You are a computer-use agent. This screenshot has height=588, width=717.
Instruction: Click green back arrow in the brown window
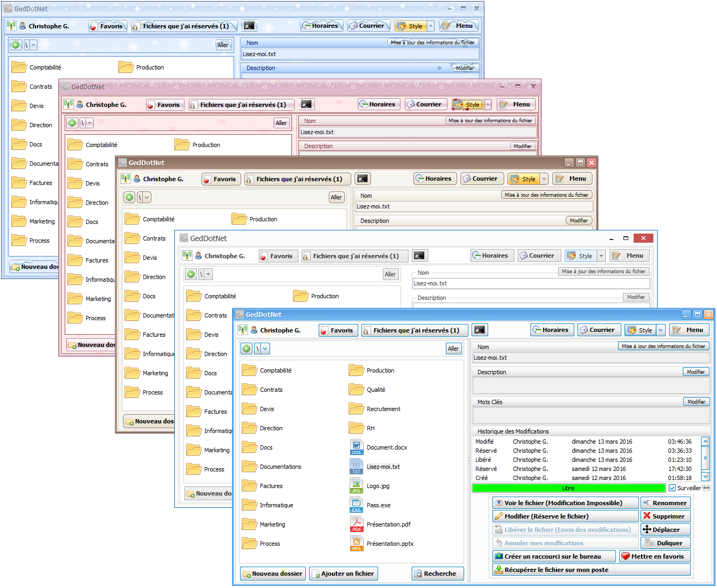click(x=129, y=197)
